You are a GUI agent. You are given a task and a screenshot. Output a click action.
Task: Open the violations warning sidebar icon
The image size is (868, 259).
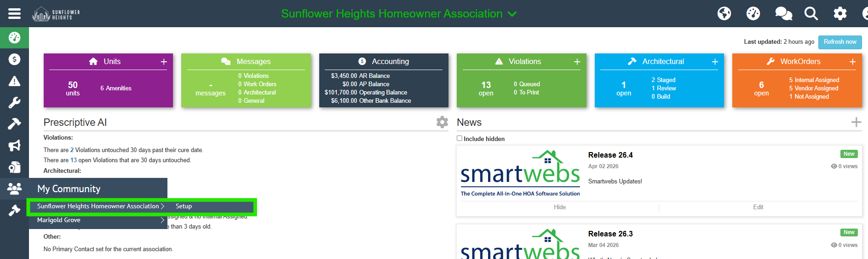click(x=14, y=82)
